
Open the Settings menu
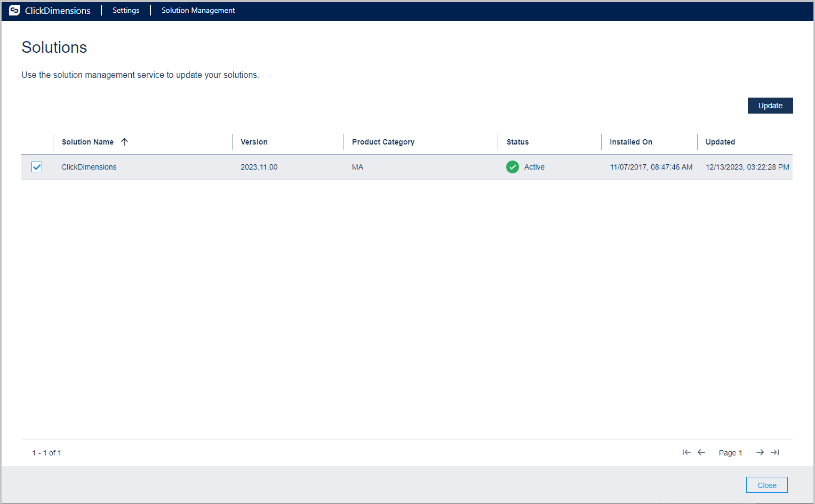(x=126, y=10)
